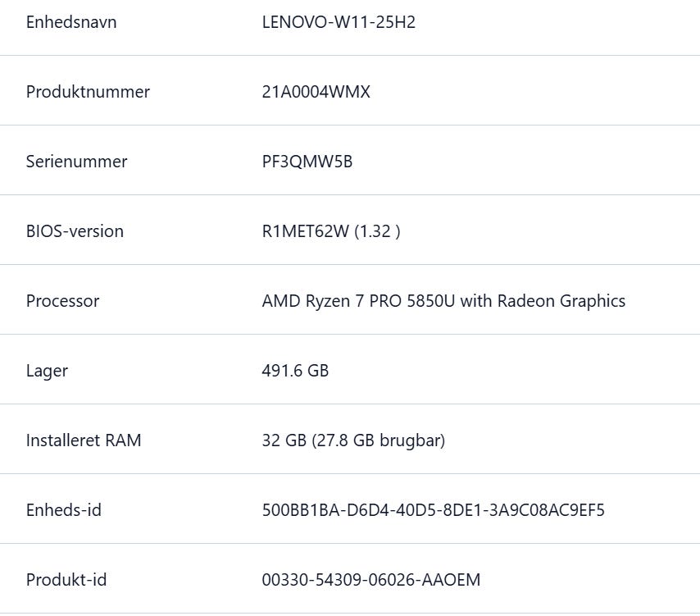
Task: Click the Enheds-id label
Action: pyautogui.click(x=64, y=509)
